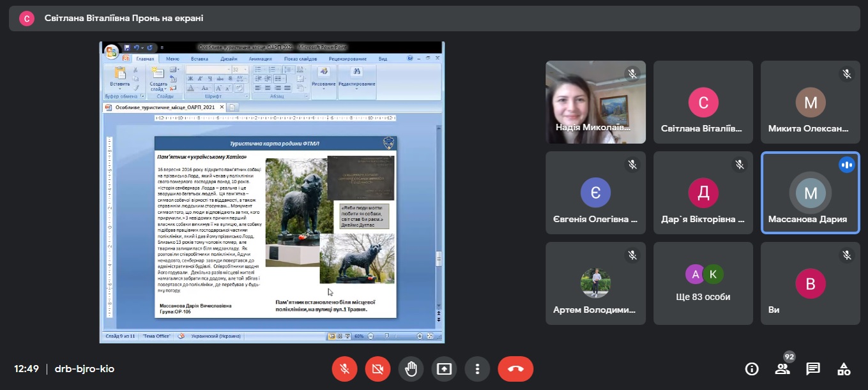868x390 pixels.
Task: Click the PowerPoint Office button
Action: (x=112, y=51)
